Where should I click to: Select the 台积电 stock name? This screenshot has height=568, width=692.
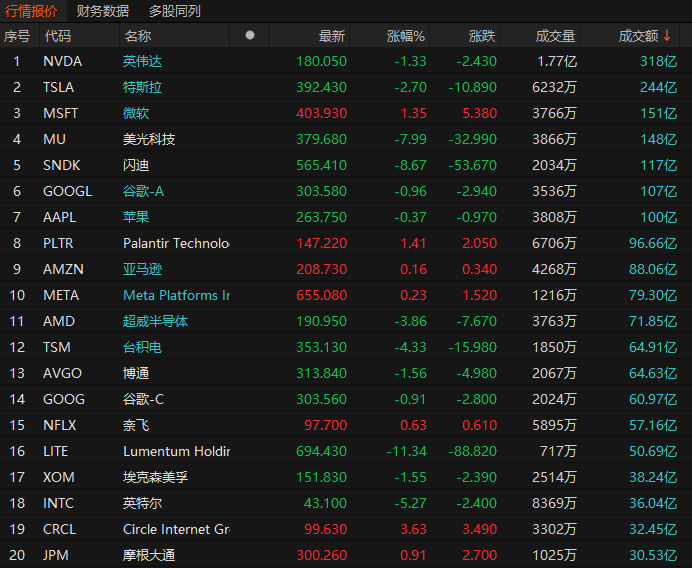[142, 347]
